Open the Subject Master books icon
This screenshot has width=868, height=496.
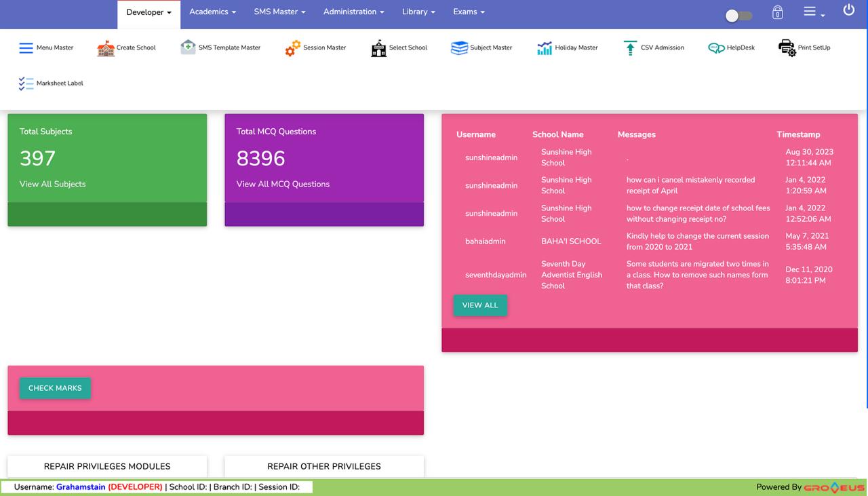tap(459, 48)
